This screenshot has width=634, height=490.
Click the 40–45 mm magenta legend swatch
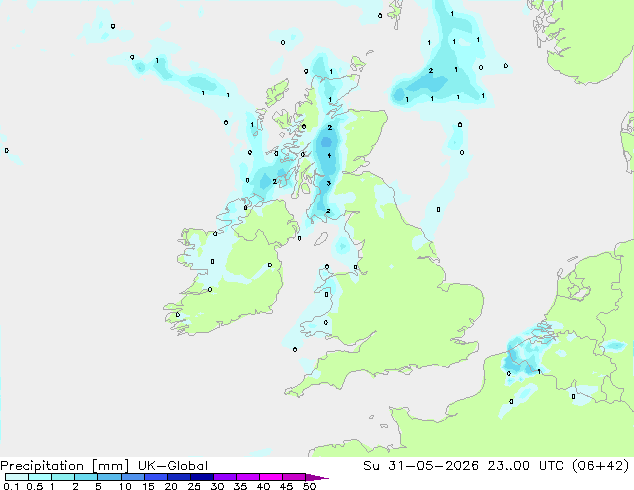pyautogui.click(x=271, y=477)
